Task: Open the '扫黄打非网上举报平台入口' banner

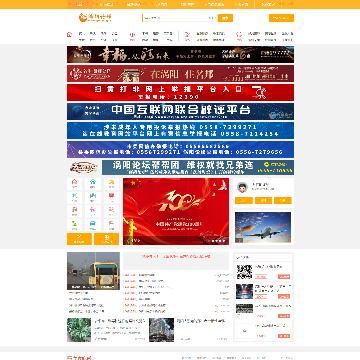Action: [x=180, y=92]
